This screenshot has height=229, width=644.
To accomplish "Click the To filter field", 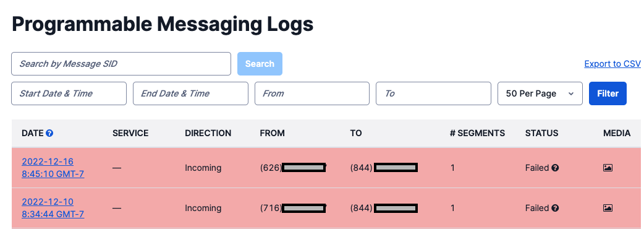I will (x=433, y=93).
